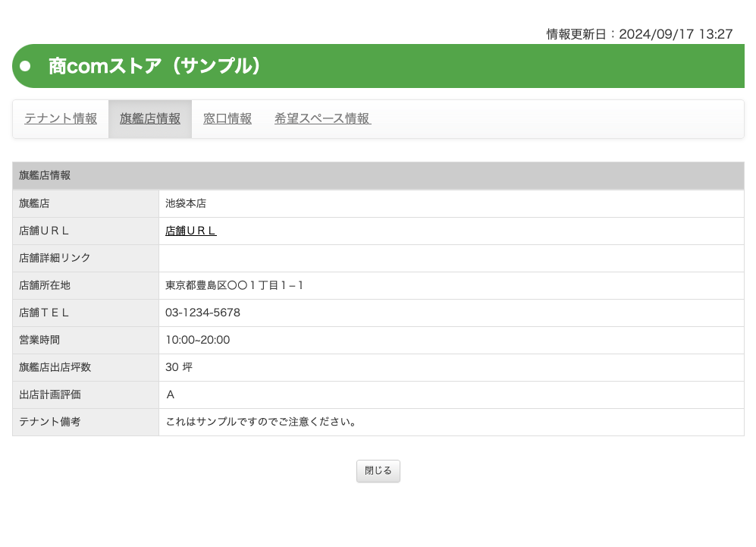Go to the 希望スペース情報 tab
Screen dimensions: 756x547
pos(322,119)
